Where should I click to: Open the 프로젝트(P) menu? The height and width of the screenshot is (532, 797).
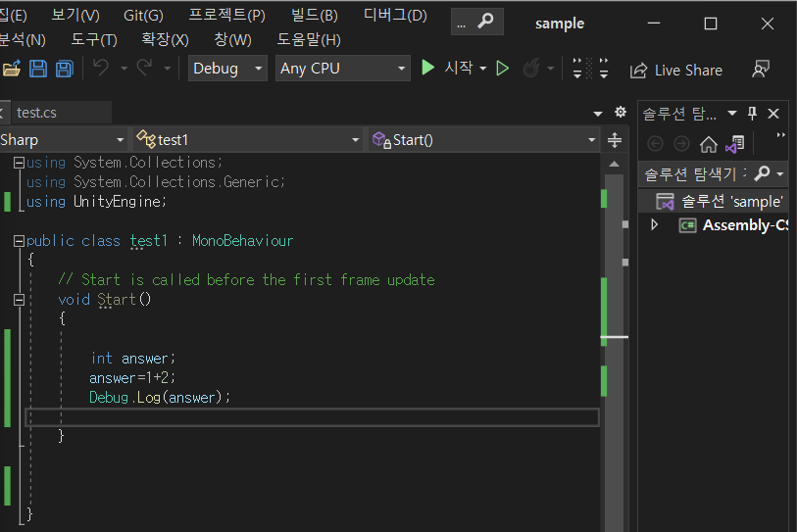[226, 16]
